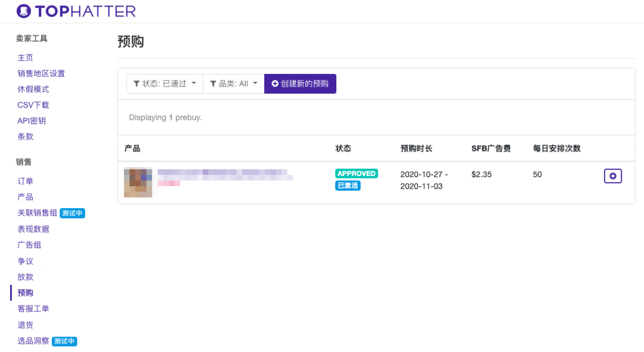Open 广告组 in sidebar

[29, 245]
